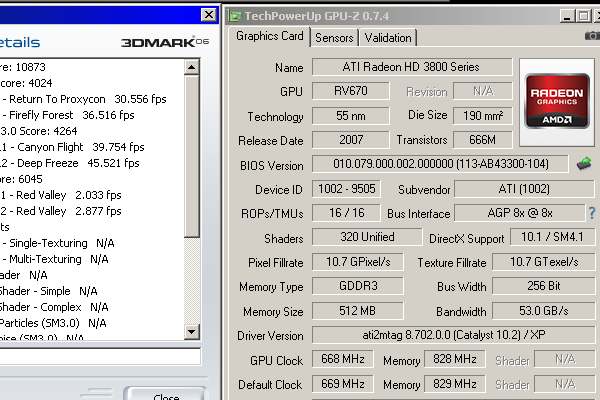Click the Memory Type value GDDR3
600x400 pixels.
point(358,286)
